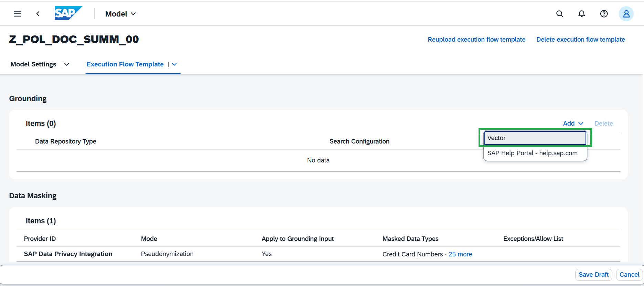Viewport: 644px width, 286px height.
Task: Click the Yes value under Apply to Grounding Input
Action: [x=267, y=254]
